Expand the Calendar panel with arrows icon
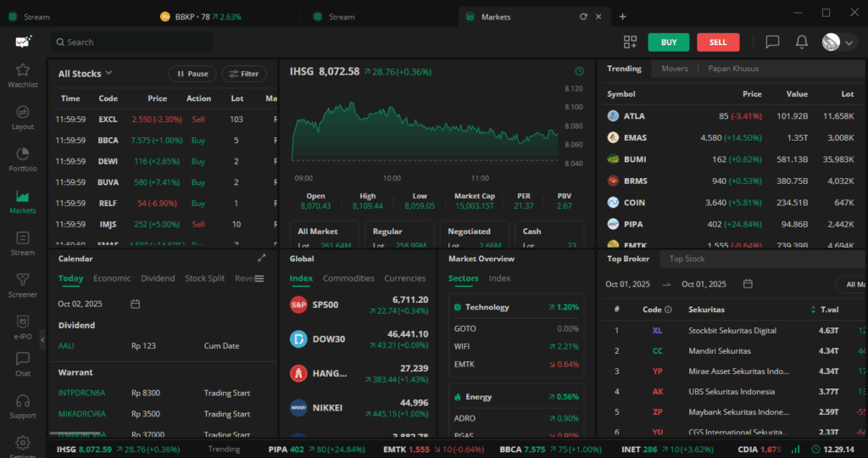The image size is (868, 458). click(x=262, y=258)
